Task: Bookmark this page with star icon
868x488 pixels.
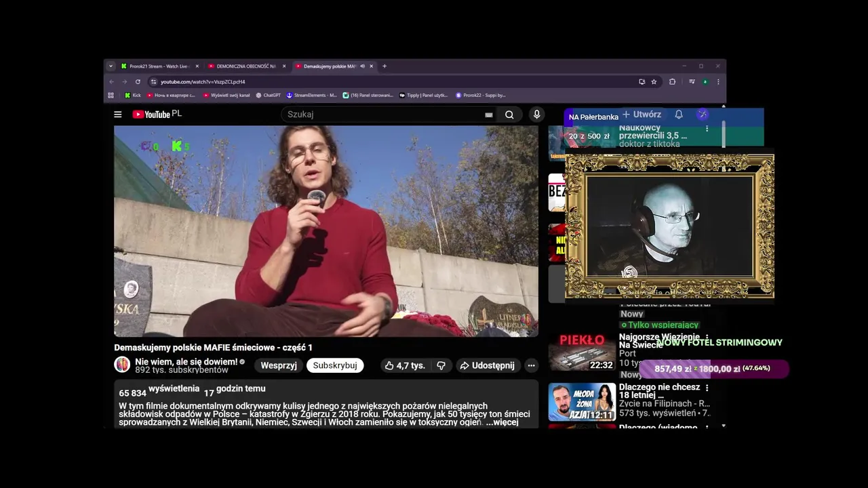Action: click(x=654, y=82)
